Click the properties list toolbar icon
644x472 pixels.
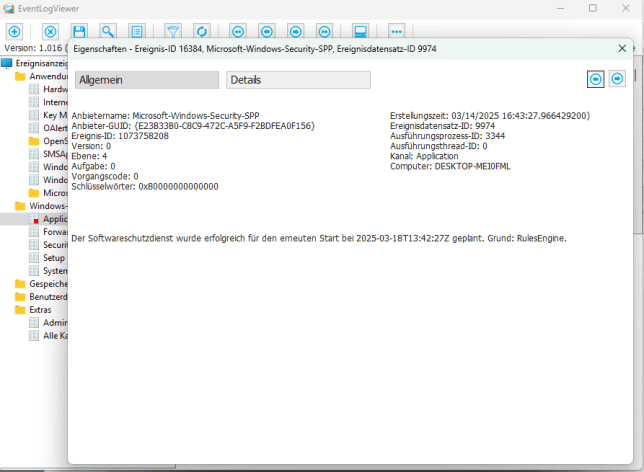[136, 32]
